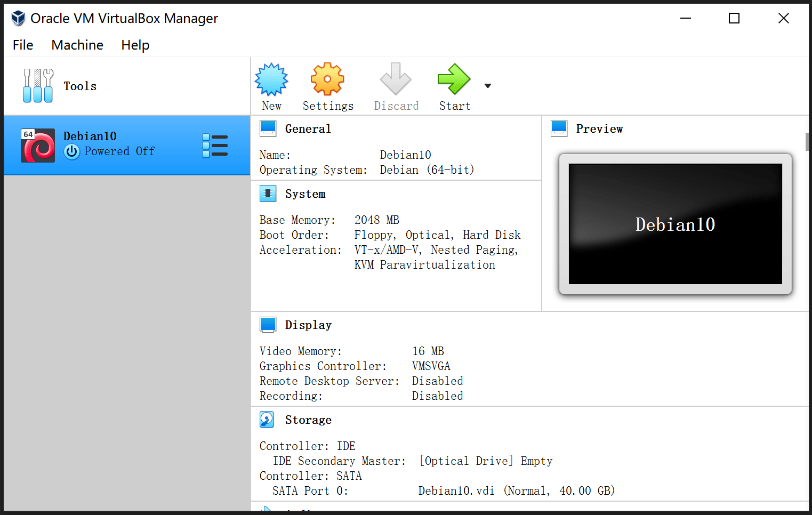Click "Debian (64-bit)" operating system value

coord(427,170)
